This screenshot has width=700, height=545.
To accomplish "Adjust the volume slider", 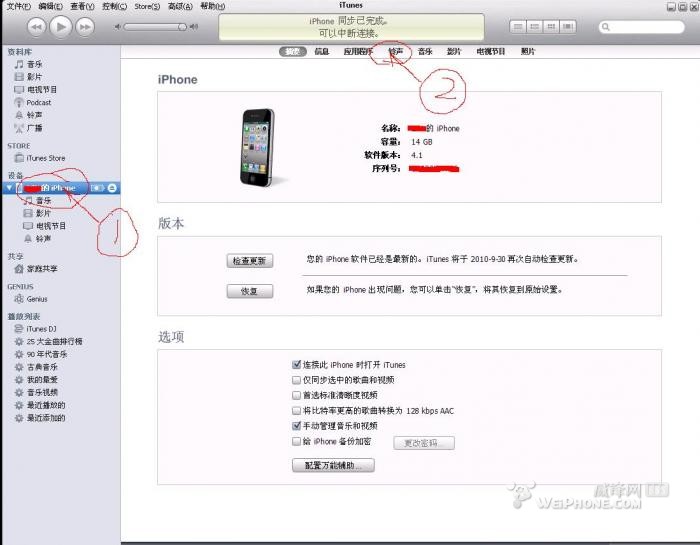I will click(155, 27).
